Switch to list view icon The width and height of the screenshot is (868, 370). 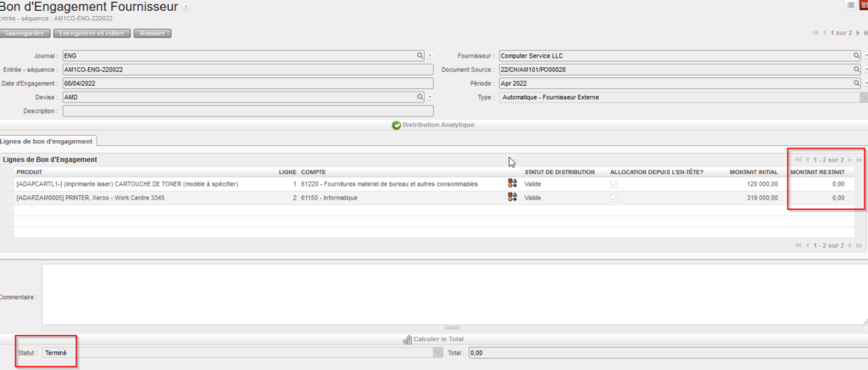851,6
